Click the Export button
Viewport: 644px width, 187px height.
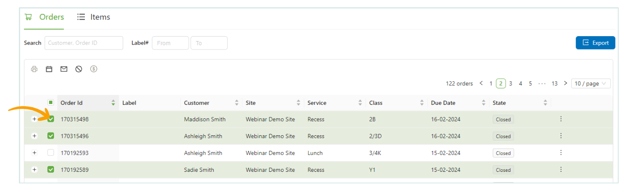coord(595,43)
